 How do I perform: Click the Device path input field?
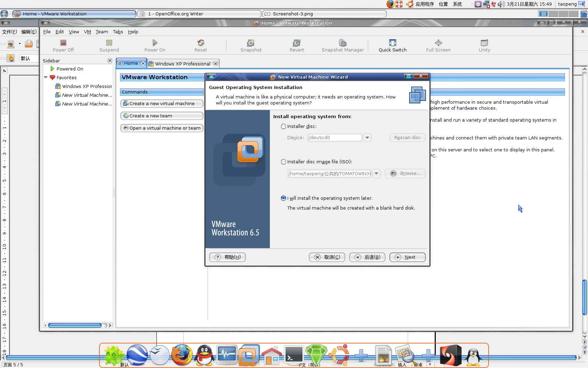pyautogui.click(x=335, y=138)
